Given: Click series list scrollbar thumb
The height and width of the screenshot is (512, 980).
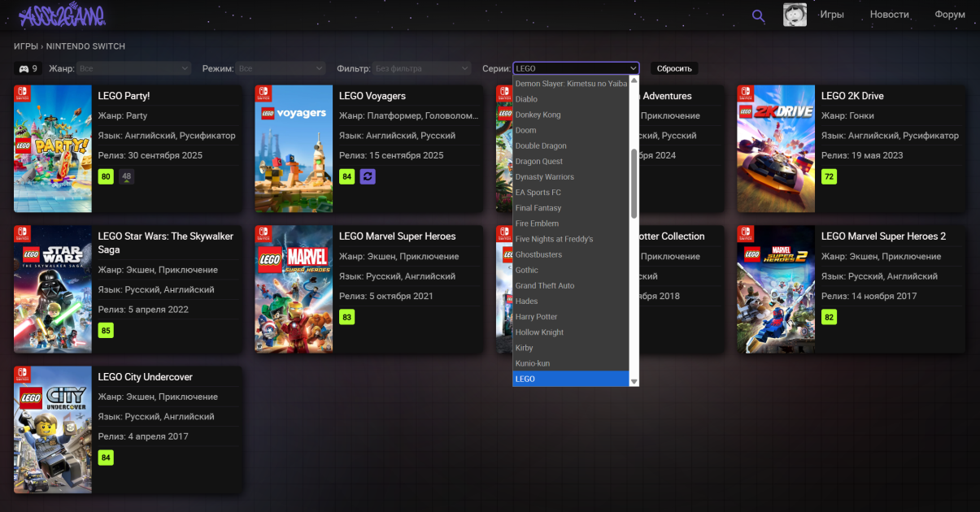Looking at the screenshot, I should [634, 184].
